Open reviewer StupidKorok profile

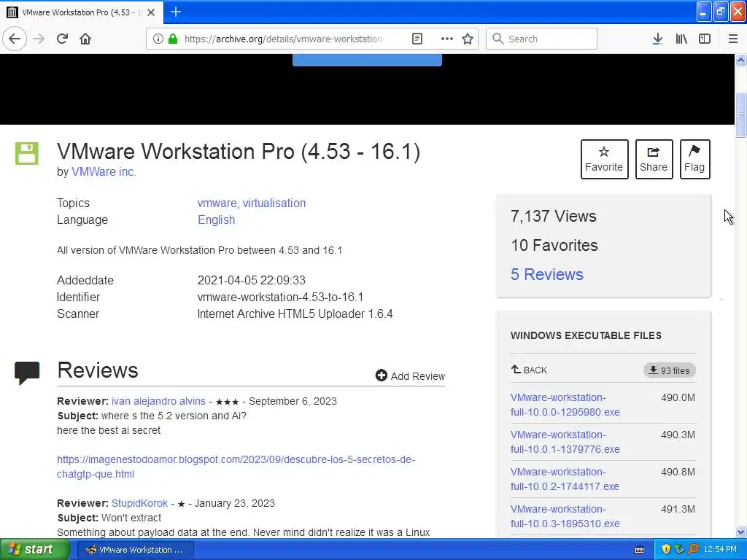[139, 503]
